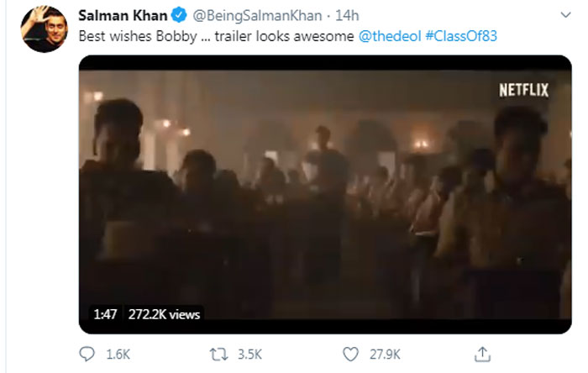The height and width of the screenshot is (373, 588).
Task: Open the Salman Khan display name
Action: tap(122, 17)
